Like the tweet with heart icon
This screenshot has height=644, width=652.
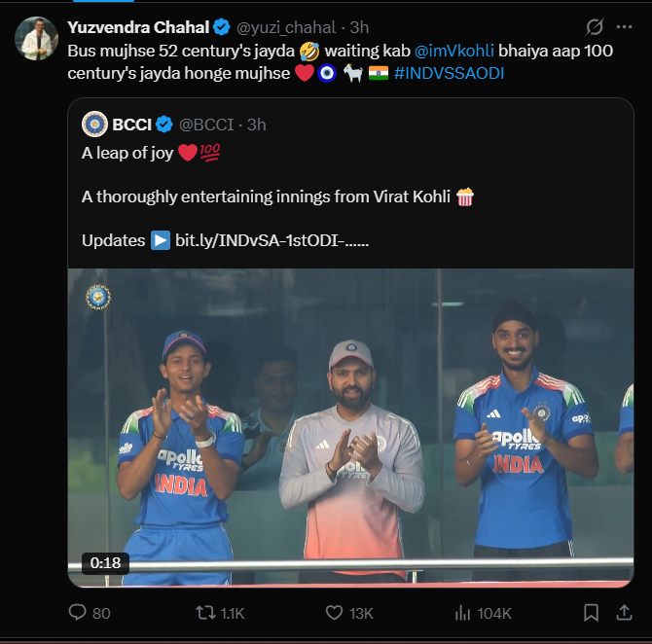(335, 613)
